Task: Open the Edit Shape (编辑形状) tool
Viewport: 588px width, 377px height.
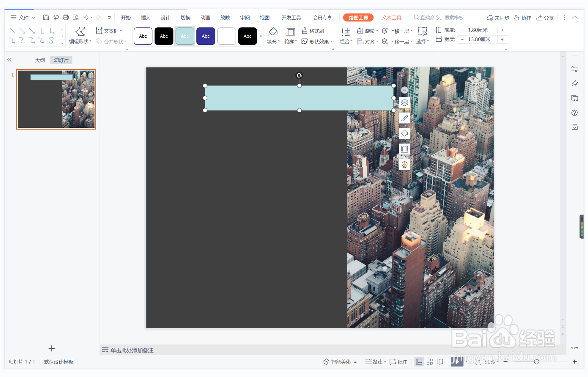Action: tap(80, 36)
